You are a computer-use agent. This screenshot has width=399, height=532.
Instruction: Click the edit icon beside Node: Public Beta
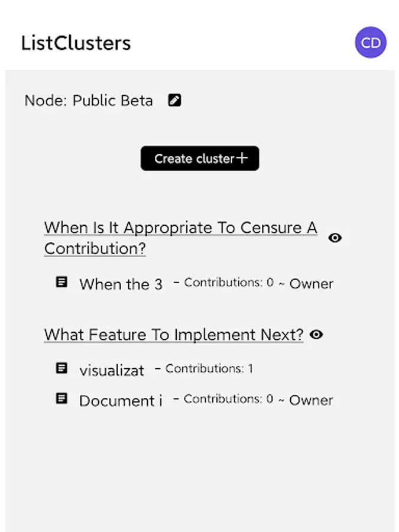pos(174,100)
